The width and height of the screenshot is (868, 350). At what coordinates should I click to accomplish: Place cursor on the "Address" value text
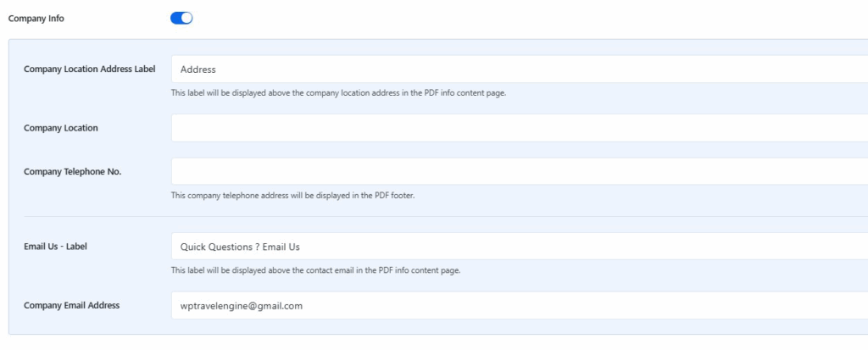(198, 69)
